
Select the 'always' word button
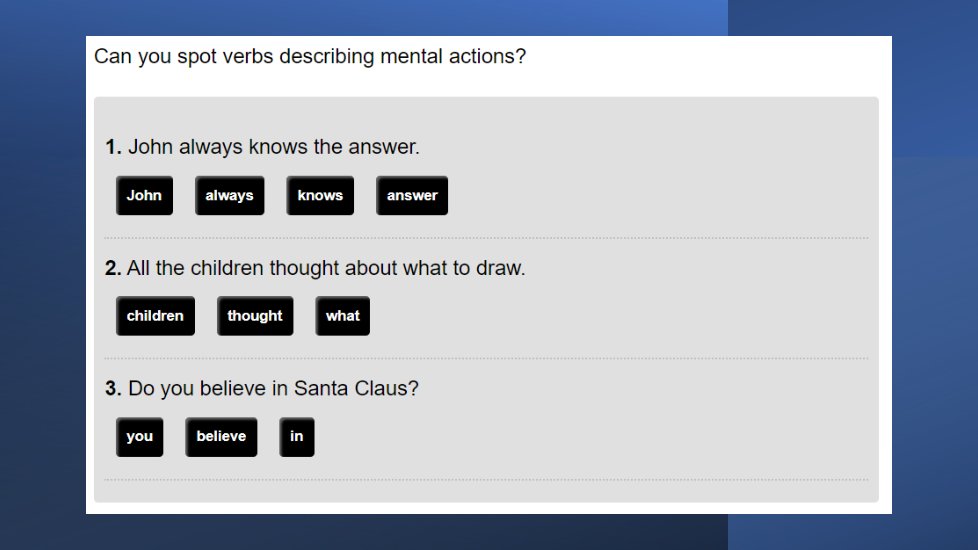point(229,196)
